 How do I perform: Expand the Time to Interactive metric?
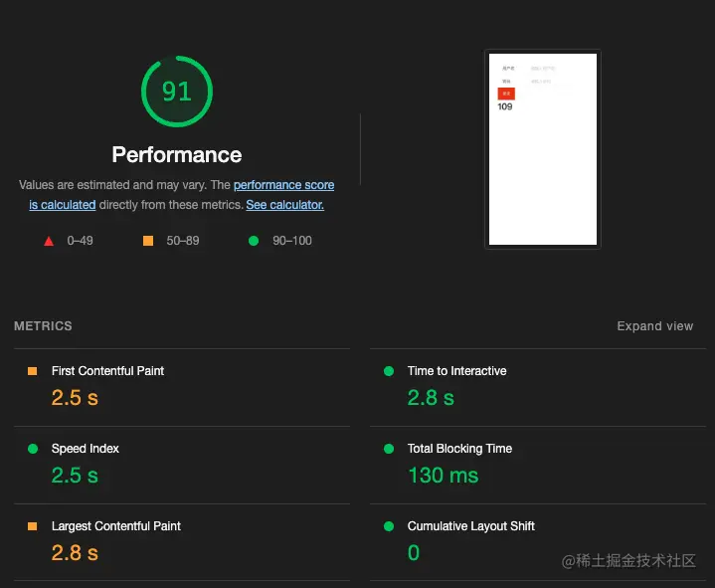(456, 371)
